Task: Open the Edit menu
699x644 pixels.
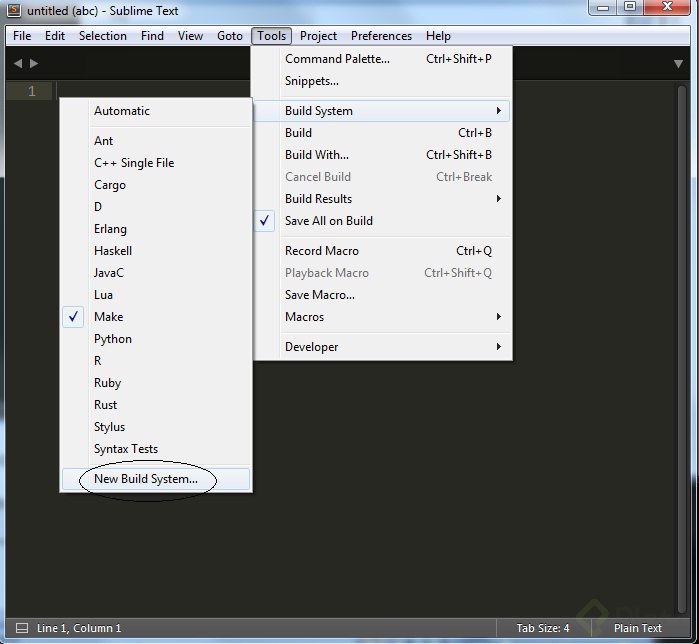Action: point(55,36)
